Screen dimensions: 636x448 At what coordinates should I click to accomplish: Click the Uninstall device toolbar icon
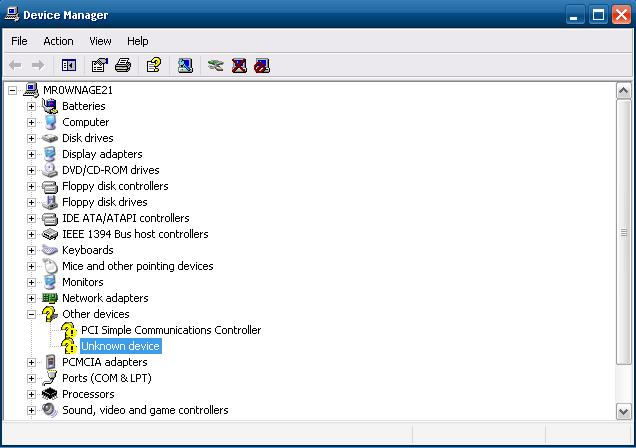(x=239, y=66)
